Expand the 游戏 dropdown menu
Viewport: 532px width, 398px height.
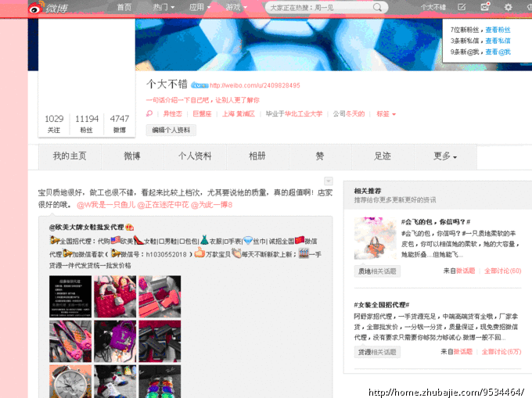coord(236,7)
